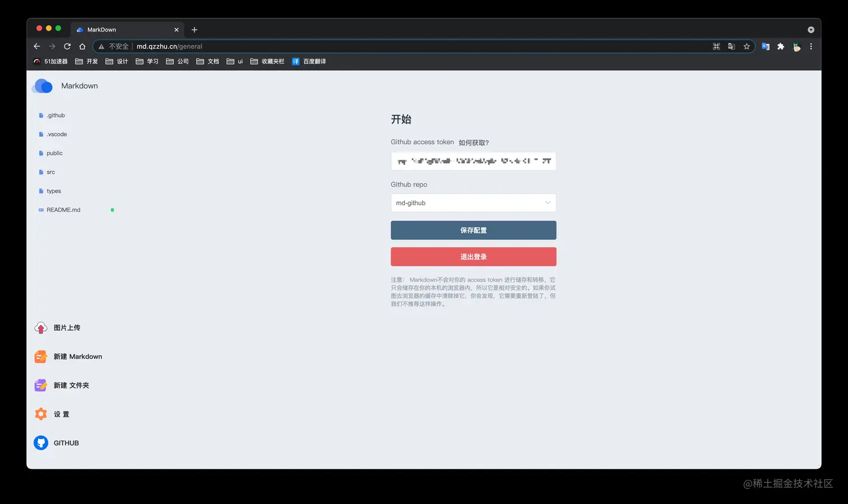Click the GITHUB label in sidebar
This screenshot has width=848, height=504.
(x=66, y=443)
